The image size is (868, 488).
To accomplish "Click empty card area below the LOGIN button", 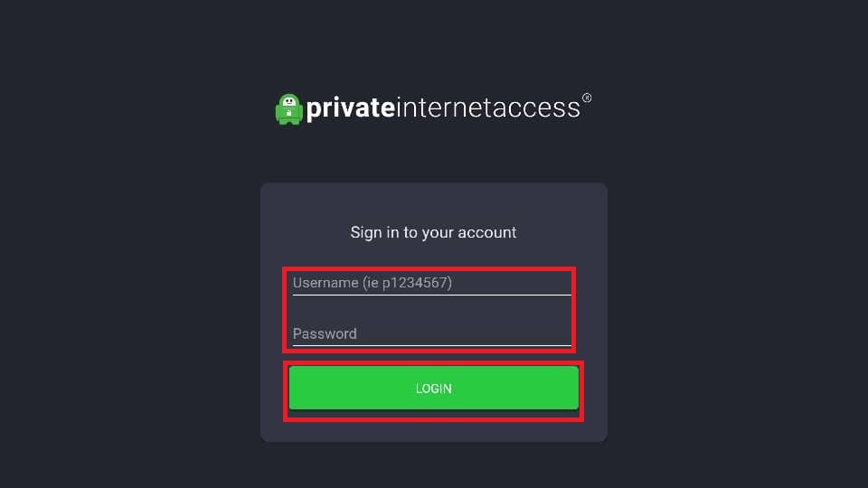I will click(434, 430).
